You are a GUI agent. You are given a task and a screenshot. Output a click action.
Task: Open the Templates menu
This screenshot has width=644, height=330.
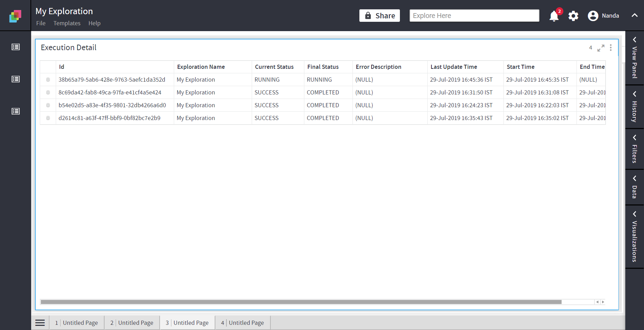click(x=67, y=23)
